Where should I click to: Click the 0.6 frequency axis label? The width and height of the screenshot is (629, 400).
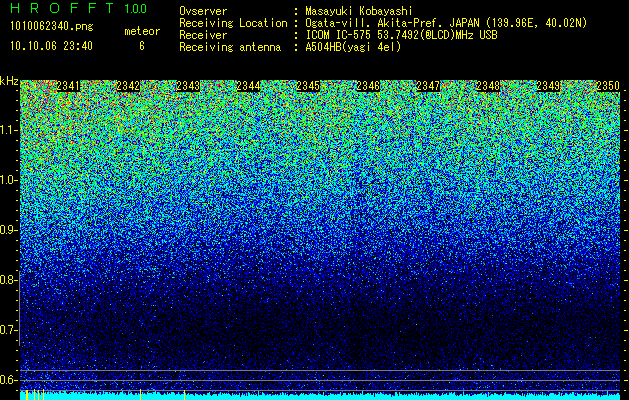[x=9, y=380]
